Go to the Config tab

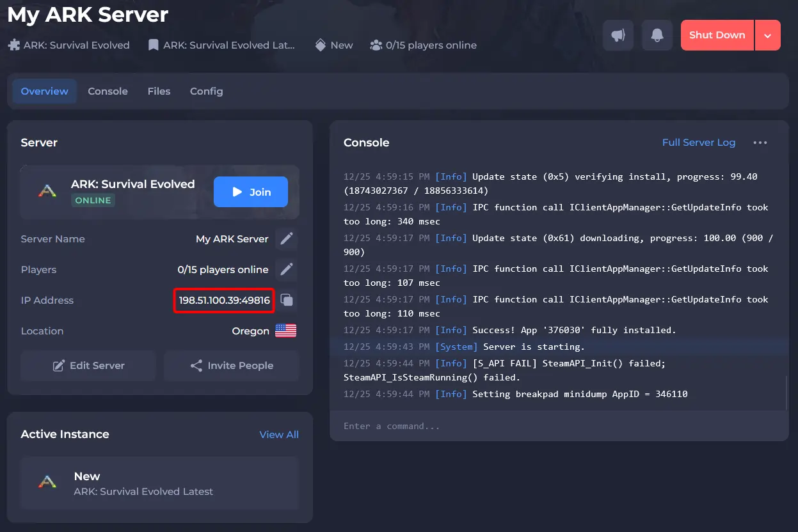point(207,91)
